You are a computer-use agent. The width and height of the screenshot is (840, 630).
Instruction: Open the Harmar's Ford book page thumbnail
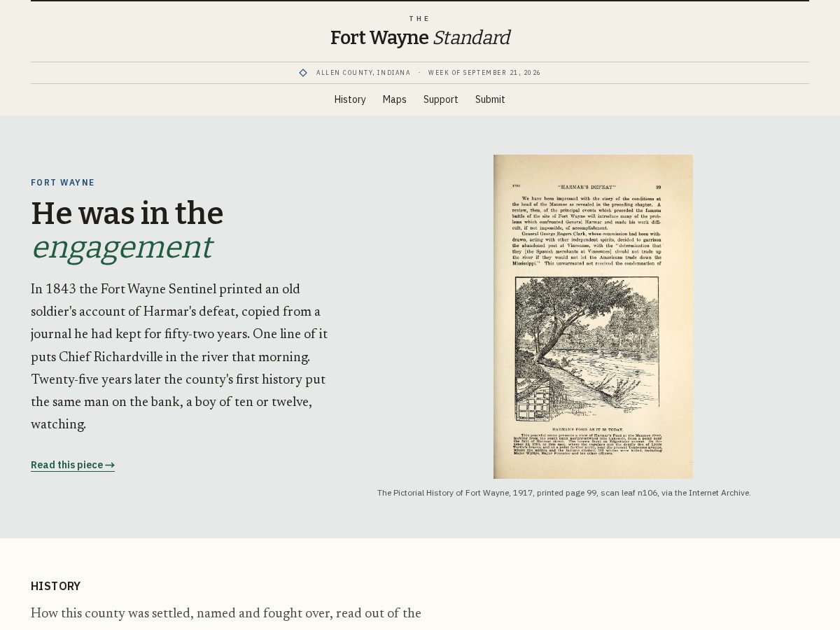pyautogui.click(x=593, y=316)
